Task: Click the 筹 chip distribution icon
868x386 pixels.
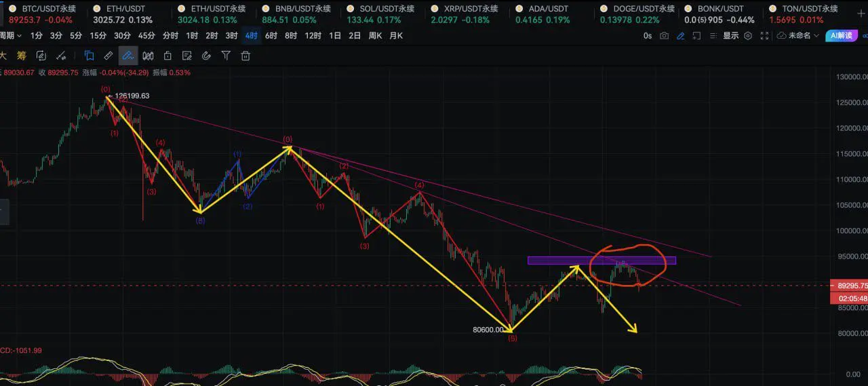Action: [22, 56]
